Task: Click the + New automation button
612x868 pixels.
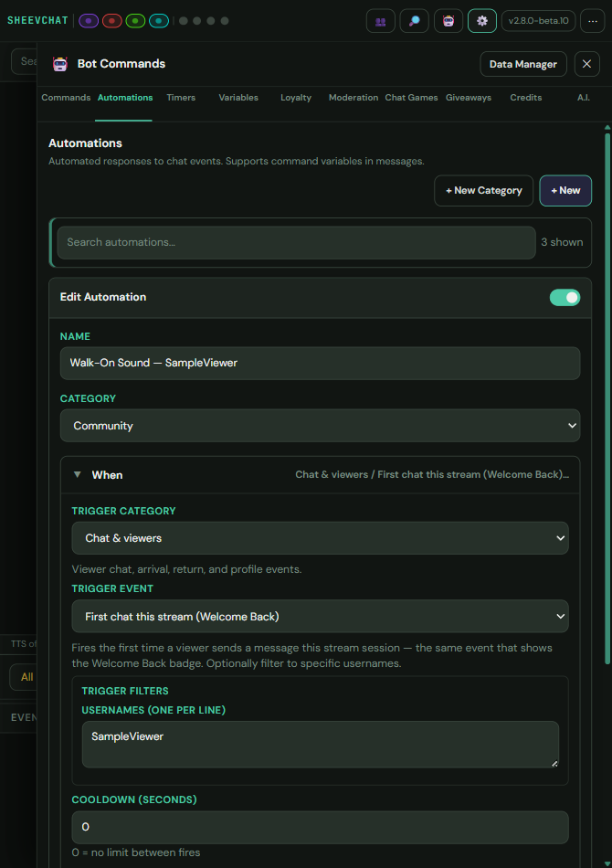Action: [565, 190]
